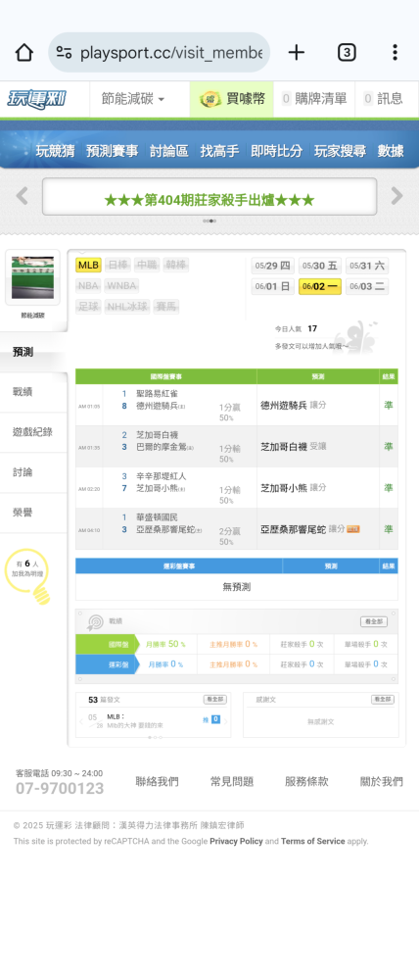Image resolution: width=419 pixels, height=980 pixels.
Task: Select the NBA league tab
Action: (89, 286)
